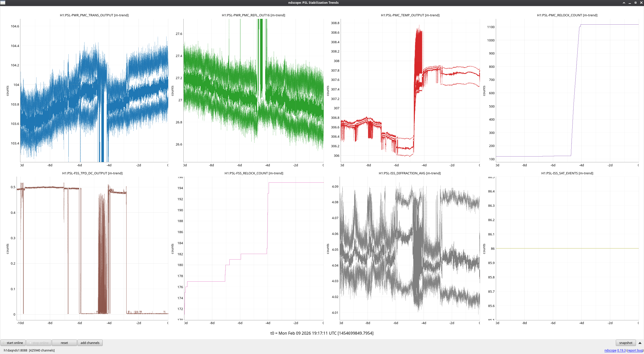Click the stop online button

coord(39,343)
